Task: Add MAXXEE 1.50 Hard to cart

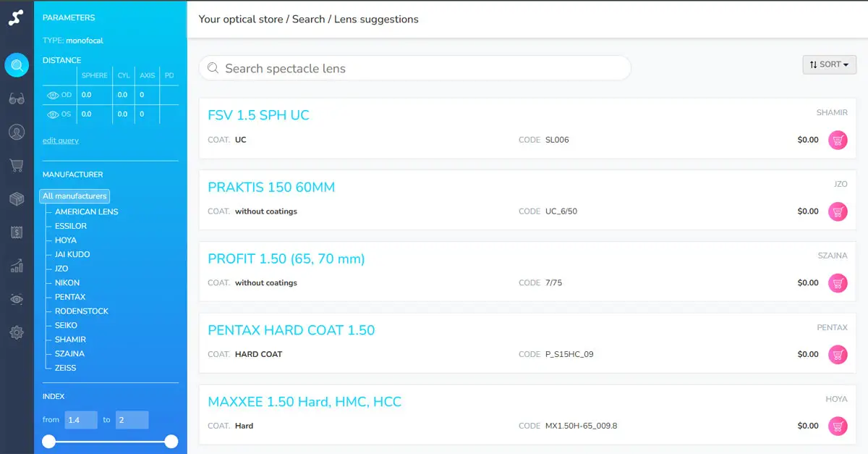Action: click(x=838, y=426)
